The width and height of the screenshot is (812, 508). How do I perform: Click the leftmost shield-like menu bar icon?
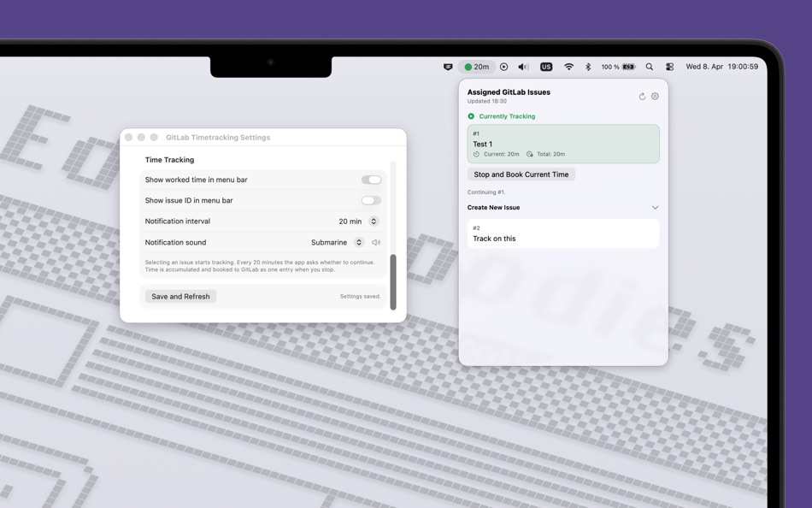point(448,67)
